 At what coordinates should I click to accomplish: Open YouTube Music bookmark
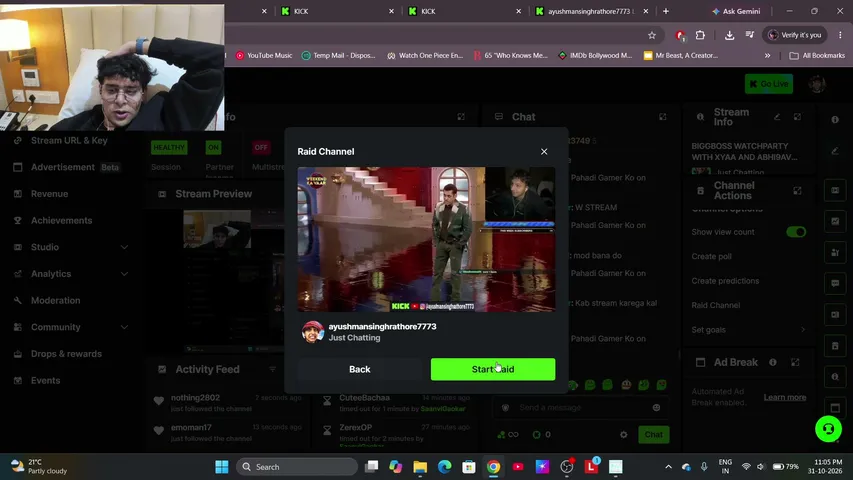point(264,56)
